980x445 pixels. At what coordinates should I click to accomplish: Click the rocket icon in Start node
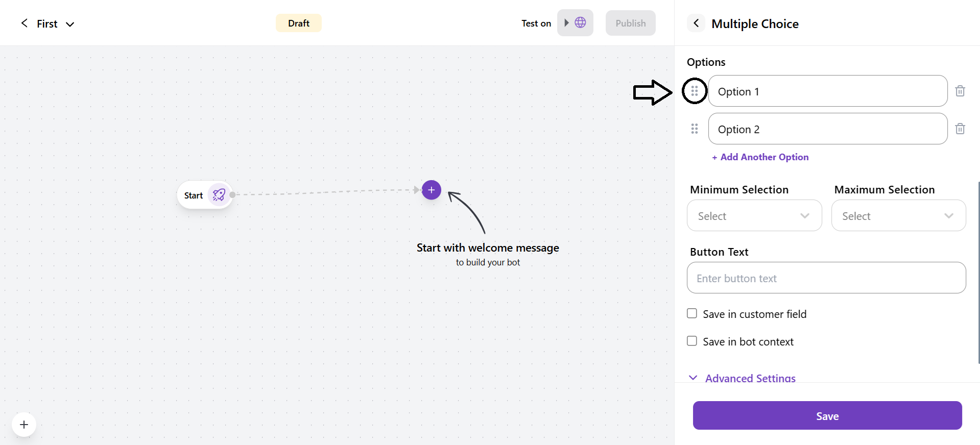pos(219,195)
